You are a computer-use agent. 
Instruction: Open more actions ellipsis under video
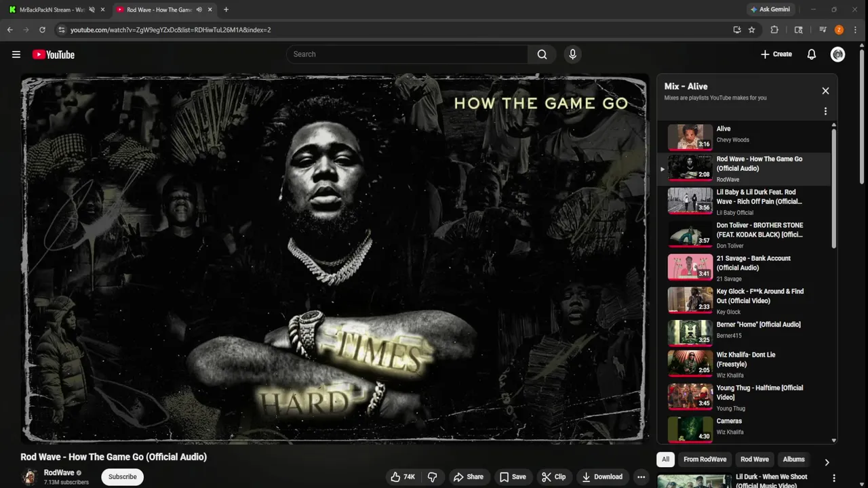pos(641,476)
